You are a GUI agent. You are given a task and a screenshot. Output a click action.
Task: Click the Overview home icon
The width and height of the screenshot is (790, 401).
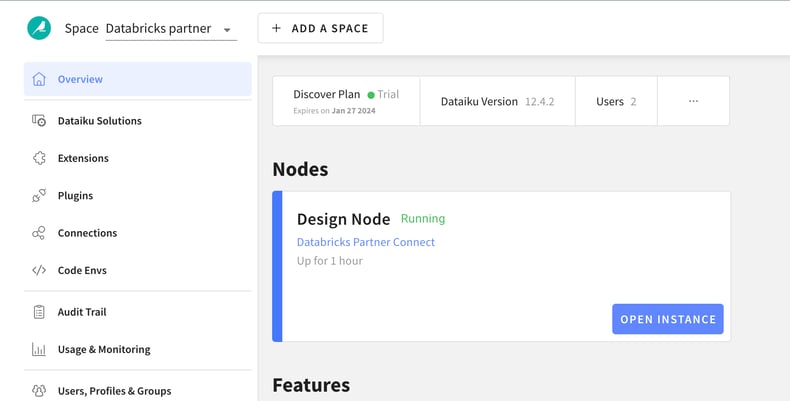[39, 79]
